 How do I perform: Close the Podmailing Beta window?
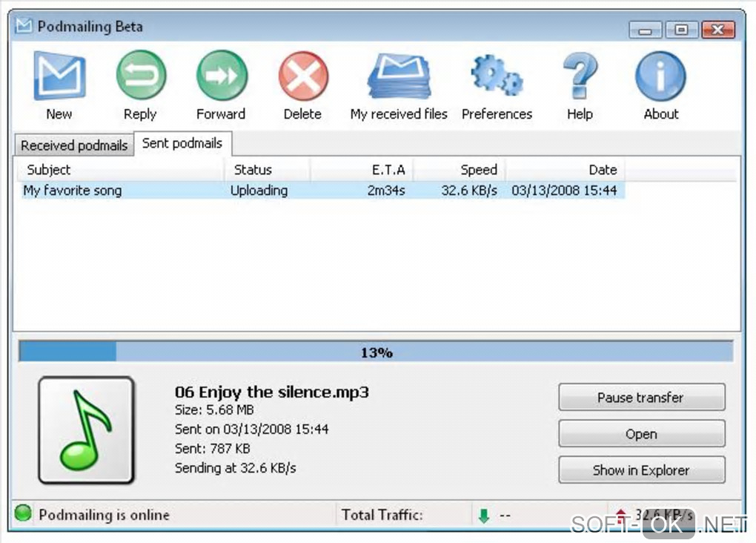pos(718,30)
